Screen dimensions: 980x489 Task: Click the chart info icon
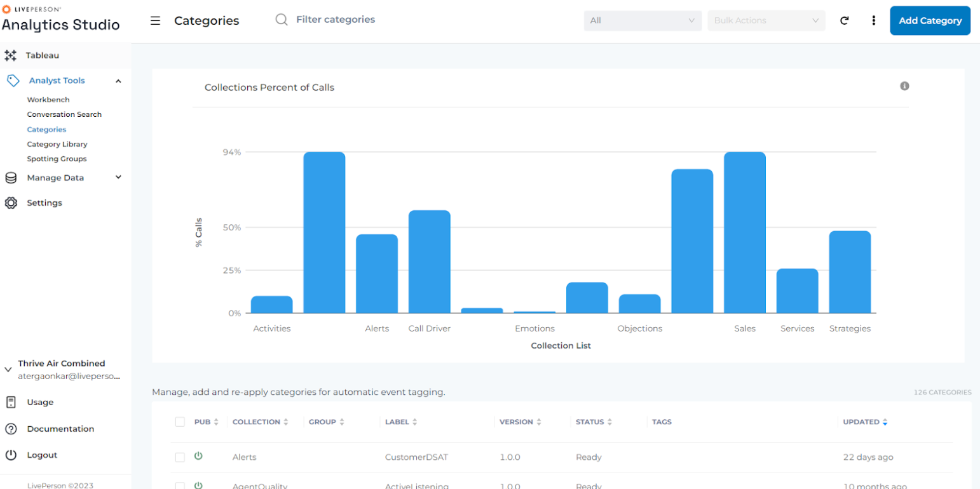[904, 86]
